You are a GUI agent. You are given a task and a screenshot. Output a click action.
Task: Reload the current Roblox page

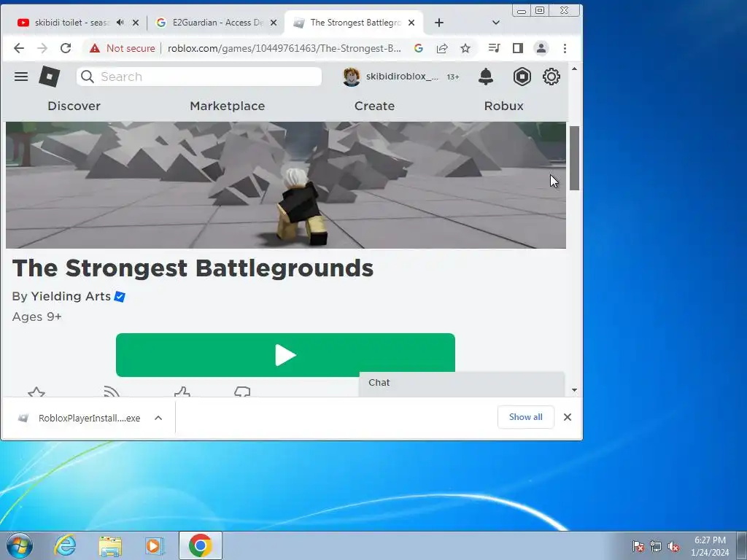tap(66, 48)
